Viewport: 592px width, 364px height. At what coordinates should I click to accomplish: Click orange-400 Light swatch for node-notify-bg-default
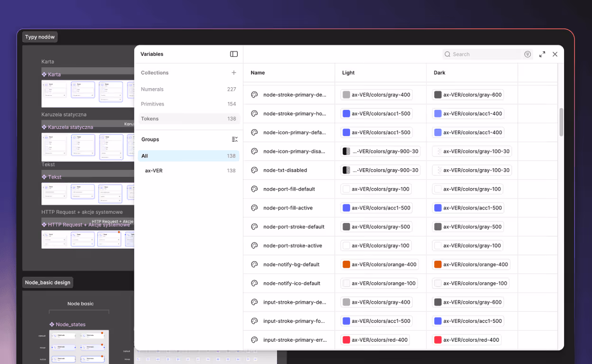(x=346, y=264)
